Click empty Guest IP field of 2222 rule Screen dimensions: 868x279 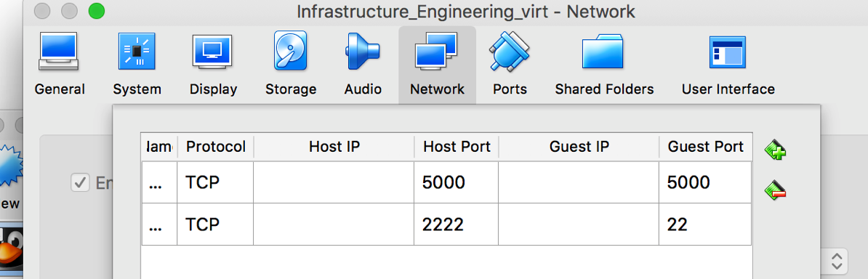pos(579,224)
